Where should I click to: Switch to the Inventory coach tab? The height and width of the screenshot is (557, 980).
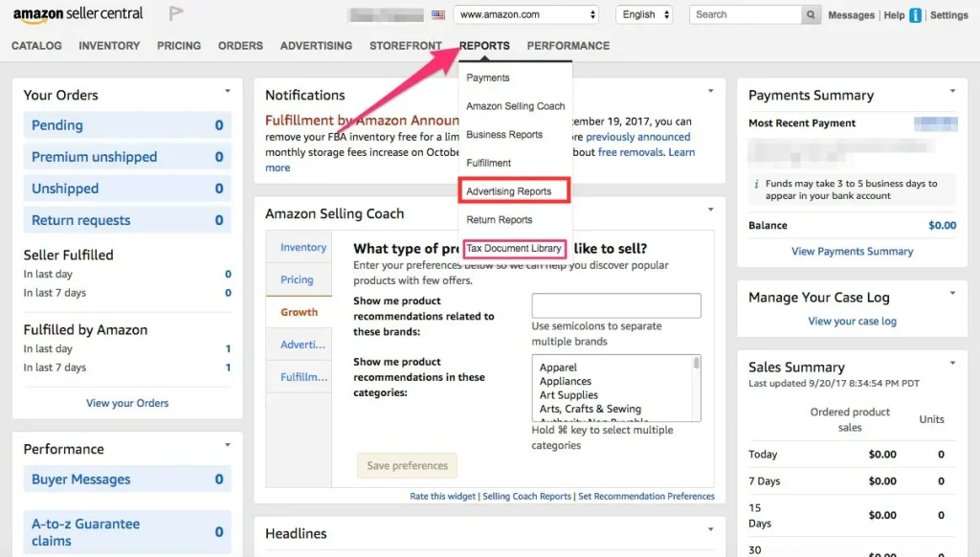click(x=299, y=248)
